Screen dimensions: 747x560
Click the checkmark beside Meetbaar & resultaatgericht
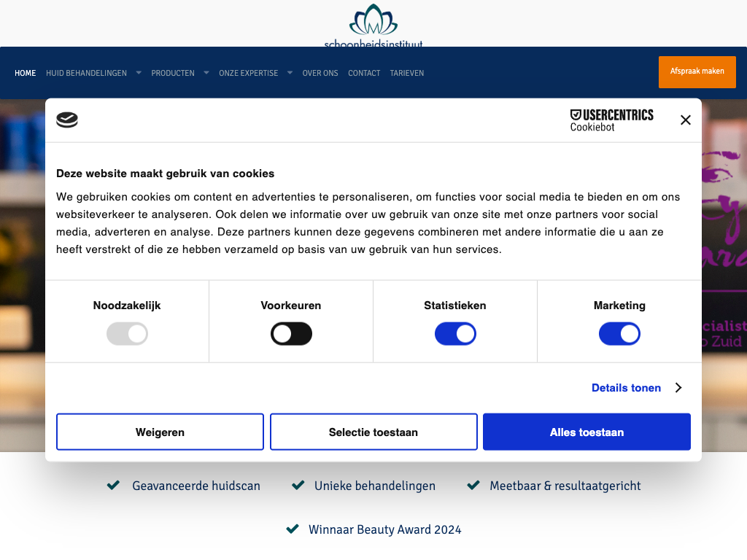point(473,485)
